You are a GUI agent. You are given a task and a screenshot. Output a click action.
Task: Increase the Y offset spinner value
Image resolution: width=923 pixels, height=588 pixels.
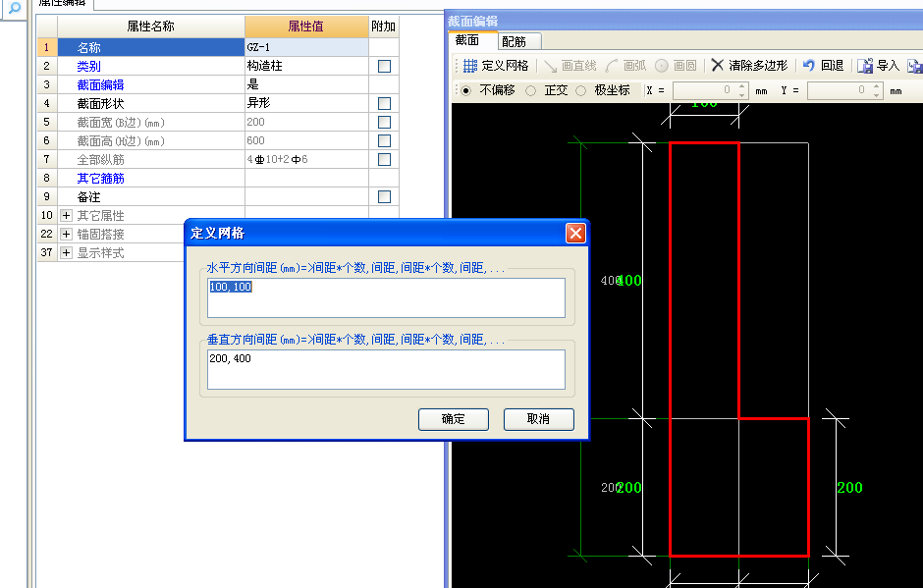pos(877,86)
